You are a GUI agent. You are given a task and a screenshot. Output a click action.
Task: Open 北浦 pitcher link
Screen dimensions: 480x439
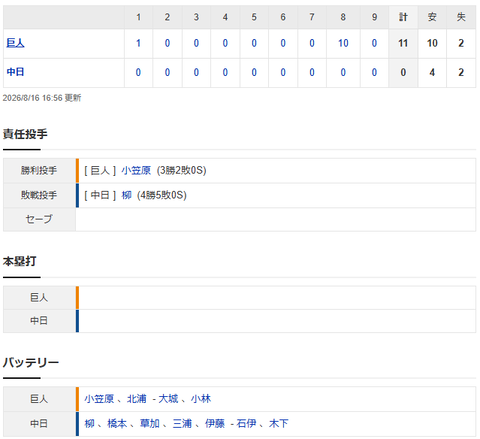137,399
